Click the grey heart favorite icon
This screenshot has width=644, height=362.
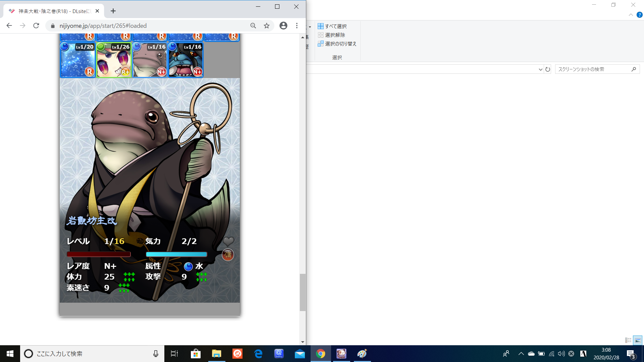(228, 241)
